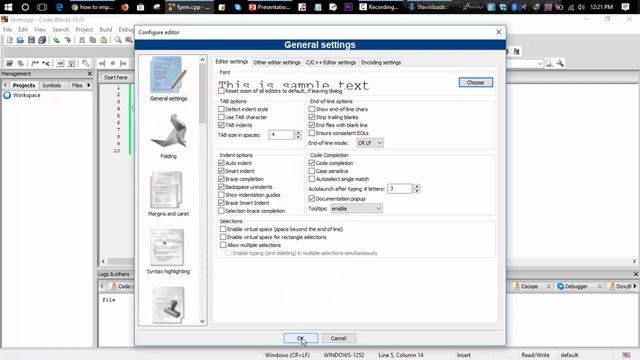
Task: Select Symbols tab in Management panel
Action: pyautogui.click(x=51, y=85)
